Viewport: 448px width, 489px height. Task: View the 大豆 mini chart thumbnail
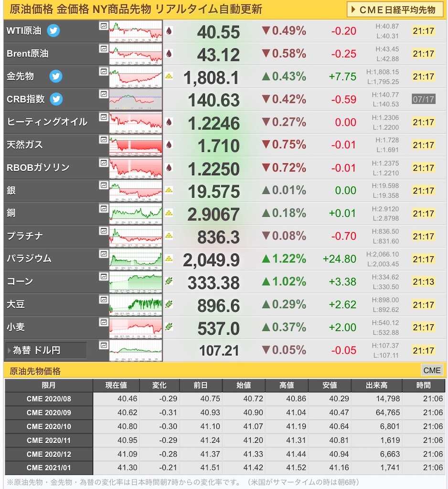point(136,304)
